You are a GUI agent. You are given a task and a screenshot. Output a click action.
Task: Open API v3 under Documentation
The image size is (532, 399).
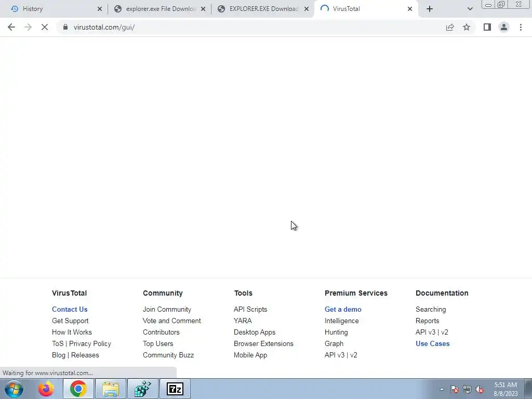coord(425,332)
